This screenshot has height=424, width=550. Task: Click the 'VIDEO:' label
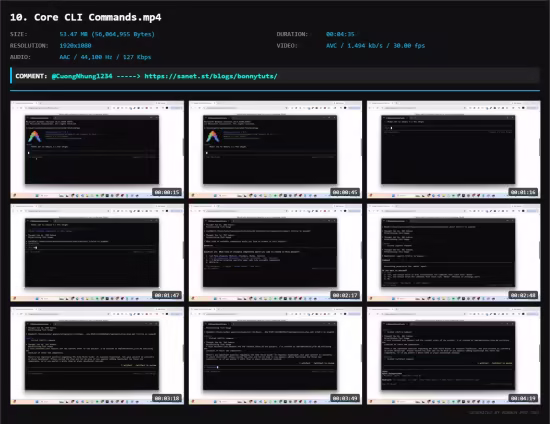[287, 46]
